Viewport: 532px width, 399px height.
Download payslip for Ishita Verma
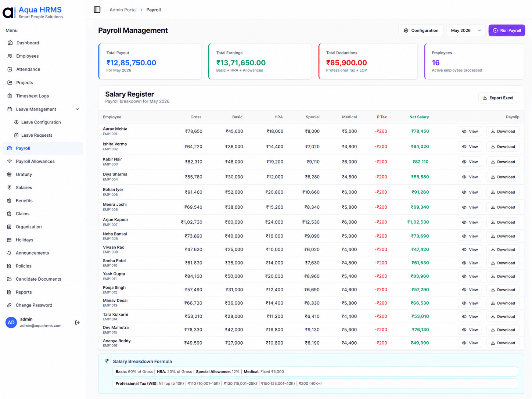coord(503,147)
